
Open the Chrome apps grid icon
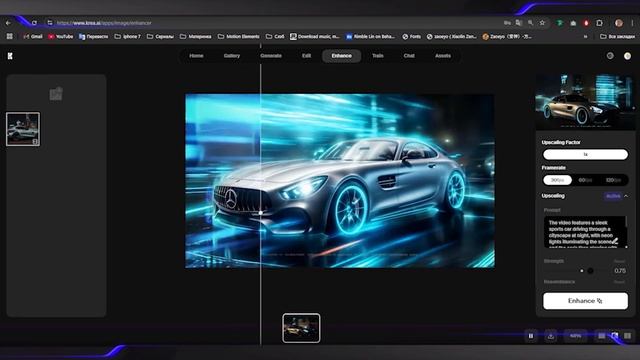click(9, 36)
